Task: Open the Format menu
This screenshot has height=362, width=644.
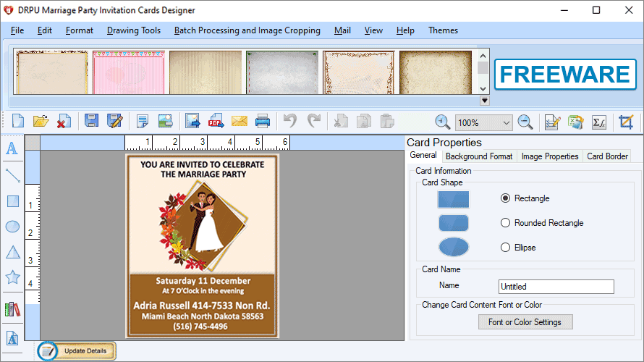Action: 80,30
